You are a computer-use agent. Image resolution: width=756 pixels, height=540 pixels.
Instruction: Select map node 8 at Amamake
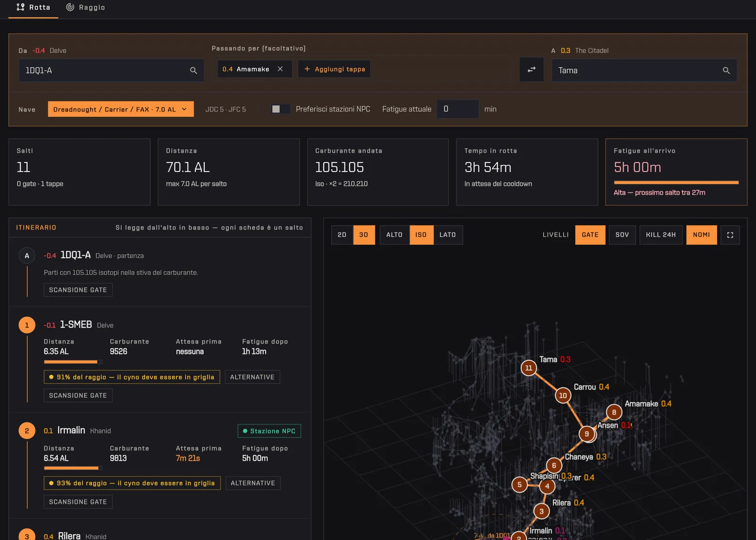(614, 412)
